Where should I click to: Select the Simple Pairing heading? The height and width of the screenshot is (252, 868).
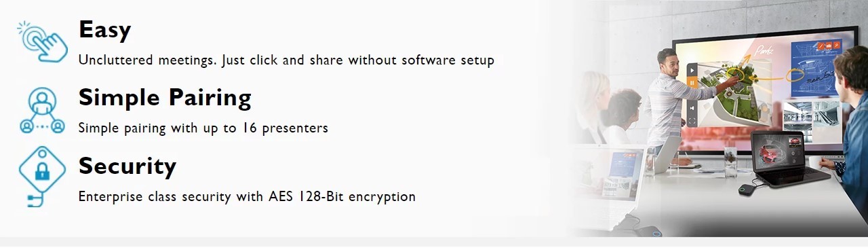pyautogui.click(x=165, y=98)
